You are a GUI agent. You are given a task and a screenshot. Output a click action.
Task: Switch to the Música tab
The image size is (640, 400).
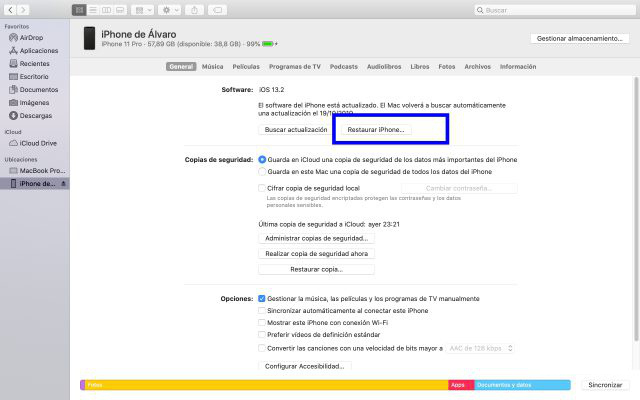pos(212,67)
